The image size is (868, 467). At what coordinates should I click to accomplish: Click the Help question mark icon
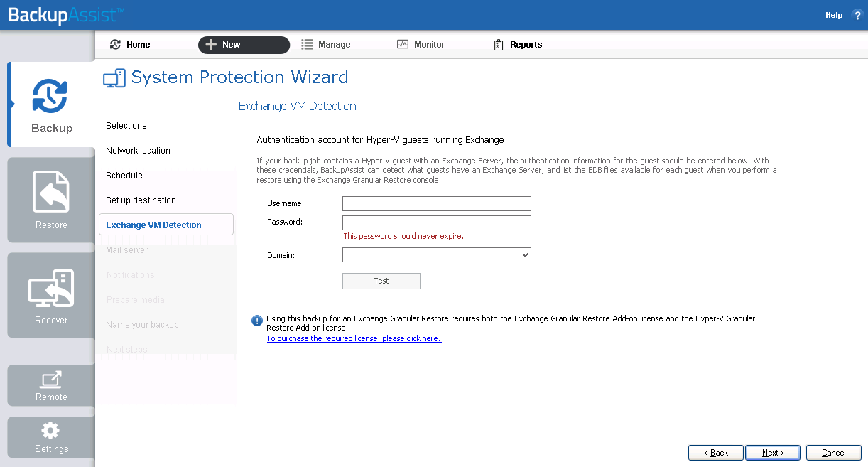coord(857,15)
